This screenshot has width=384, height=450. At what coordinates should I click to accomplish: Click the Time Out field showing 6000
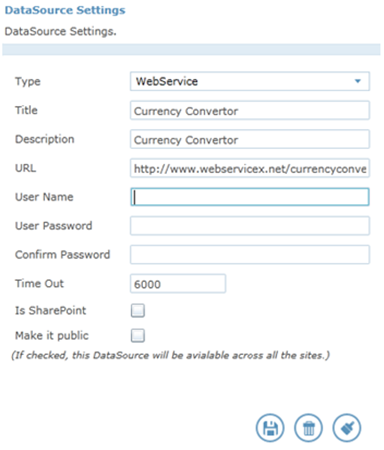(178, 284)
